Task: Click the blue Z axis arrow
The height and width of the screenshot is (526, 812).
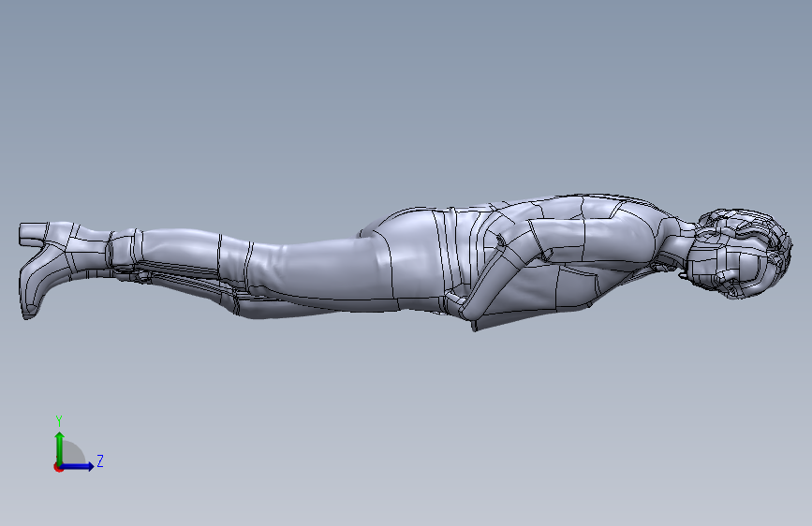Action: pyautogui.click(x=77, y=466)
